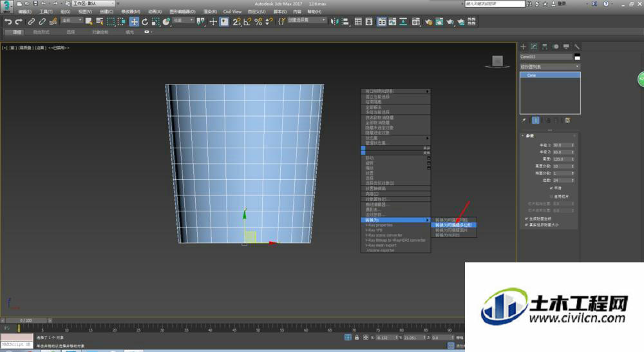Choose 转换为可编辑网格 in the submenu
Screen dimensions: 644x352
click(x=454, y=220)
